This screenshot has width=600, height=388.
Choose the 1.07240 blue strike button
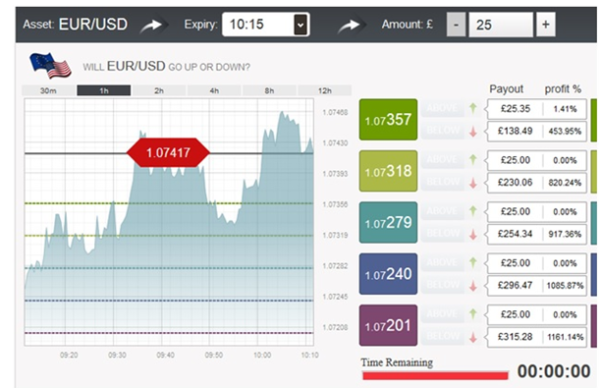388,274
